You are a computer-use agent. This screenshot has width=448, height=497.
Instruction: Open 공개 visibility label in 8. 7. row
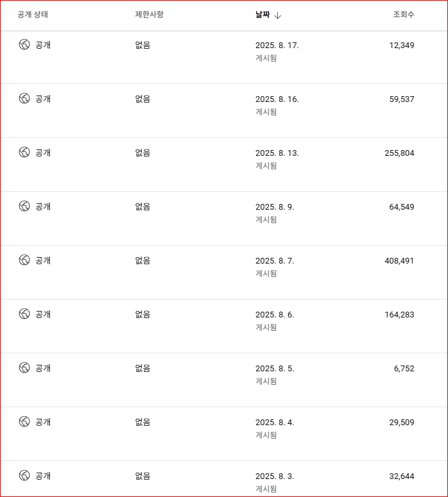pyautogui.click(x=43, y=260)
